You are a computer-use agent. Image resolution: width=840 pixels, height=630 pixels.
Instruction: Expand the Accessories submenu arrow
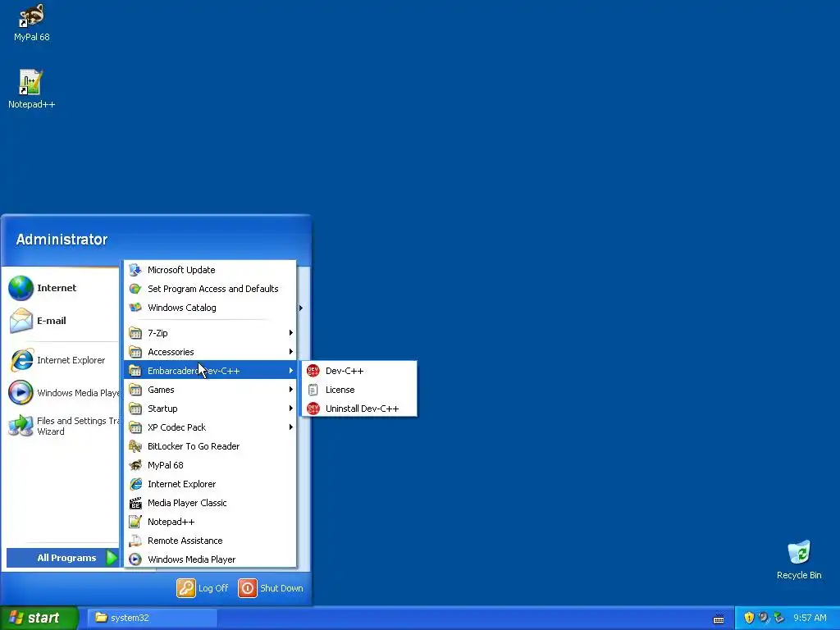pos(291,351)
